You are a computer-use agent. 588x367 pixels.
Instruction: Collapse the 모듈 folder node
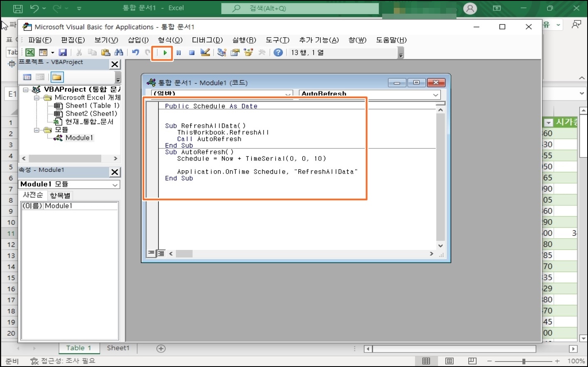(36, 130)
